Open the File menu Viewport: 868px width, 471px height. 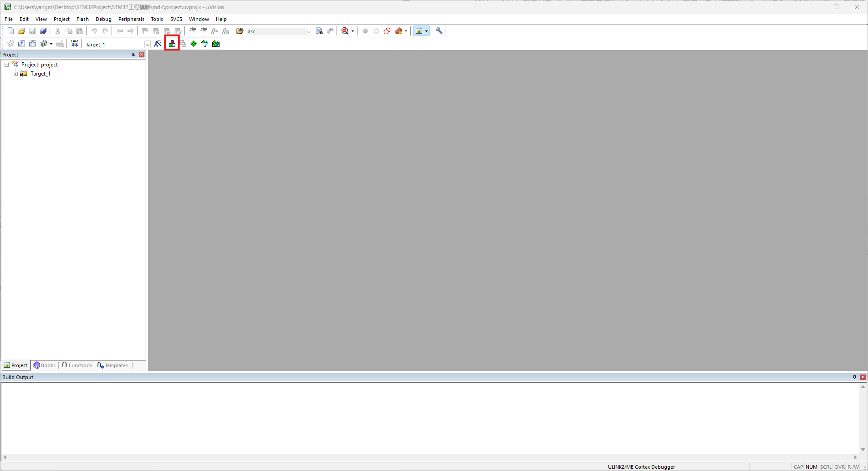click(9, 19)
